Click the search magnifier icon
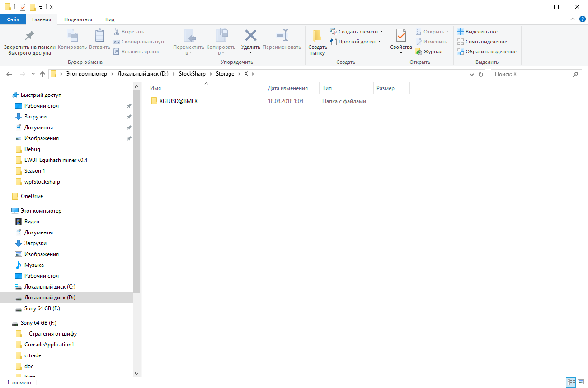 (575, 74)
